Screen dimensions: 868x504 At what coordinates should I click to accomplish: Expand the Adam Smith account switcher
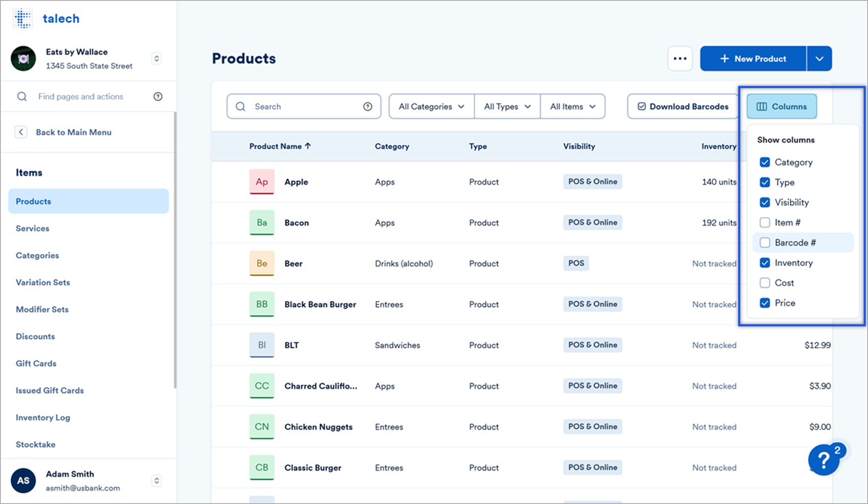coord(157,481)
